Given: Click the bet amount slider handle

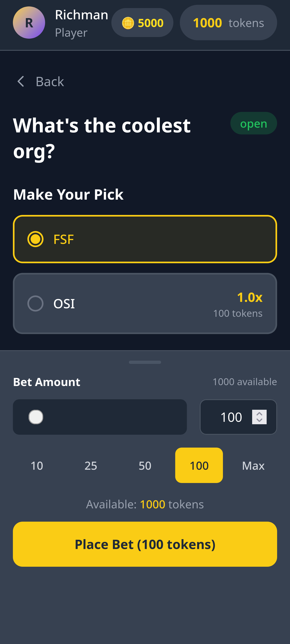Looking at the screenshot, I should [36, 417].
